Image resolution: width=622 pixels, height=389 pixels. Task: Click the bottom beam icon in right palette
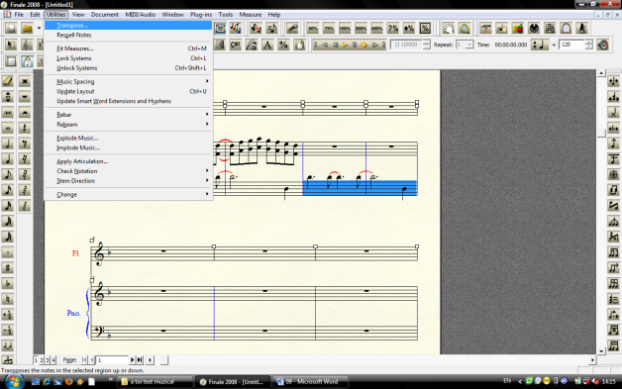point(614,346)
